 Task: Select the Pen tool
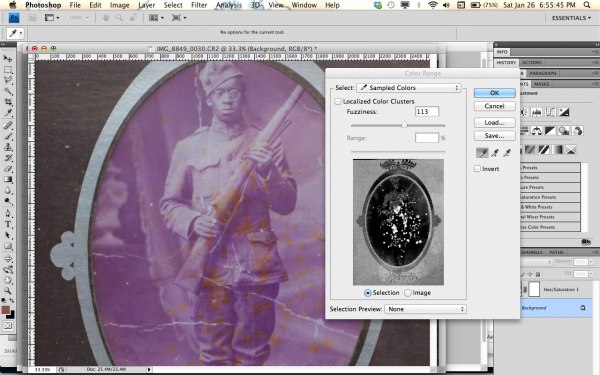click(x=8, y=214)
